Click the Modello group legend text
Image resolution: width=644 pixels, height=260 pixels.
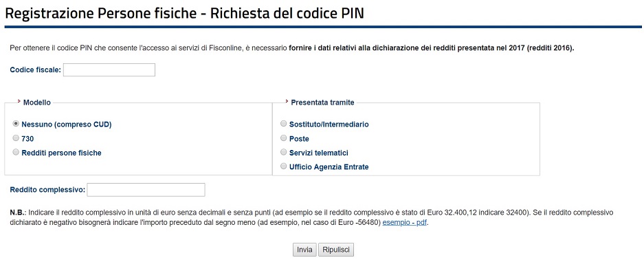pyautogui.click(x=37, y=102)
